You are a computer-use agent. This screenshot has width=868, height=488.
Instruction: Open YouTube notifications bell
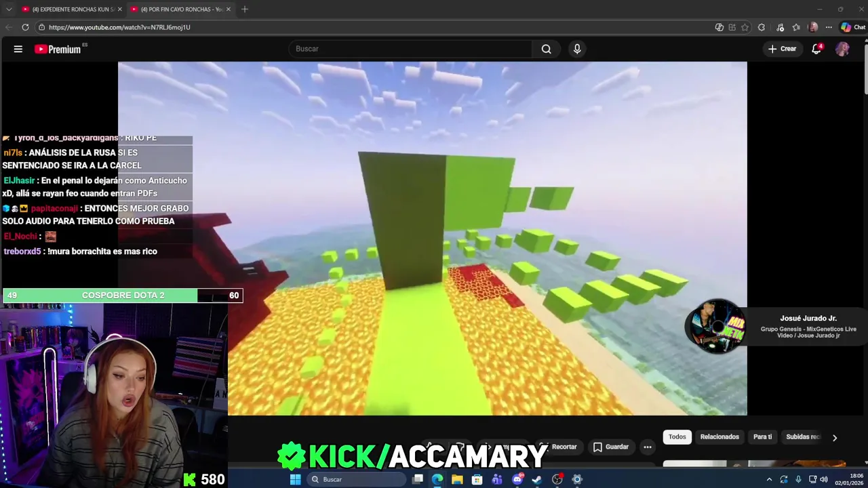(816, 49)
